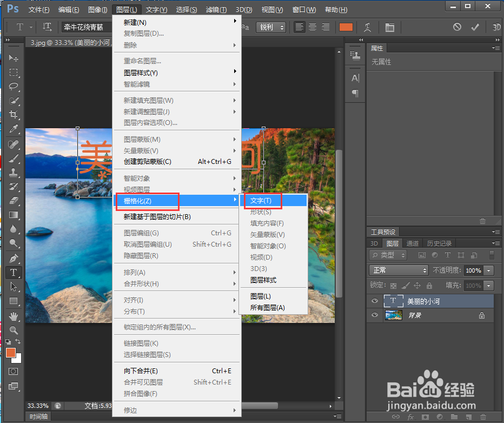Open the Character panel icon in the sidebar
Image resolution: width=504 pixels, height=423 pixels.
(355, 78)
